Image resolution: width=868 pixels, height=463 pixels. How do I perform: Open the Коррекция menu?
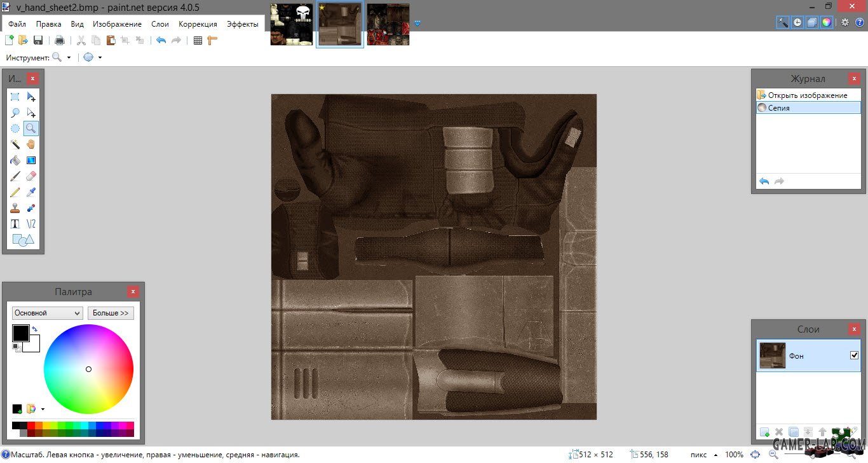click(x=198, y=24)
